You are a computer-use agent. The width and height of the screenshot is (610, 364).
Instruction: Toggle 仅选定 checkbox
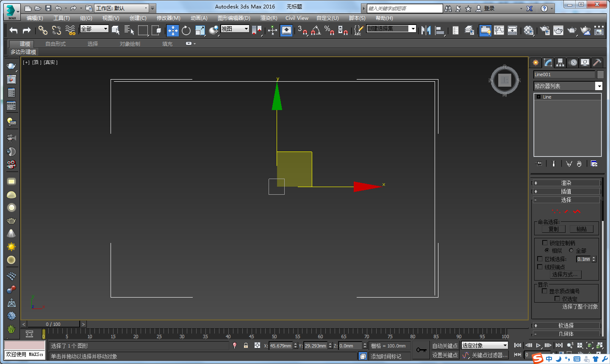(557, 298)
